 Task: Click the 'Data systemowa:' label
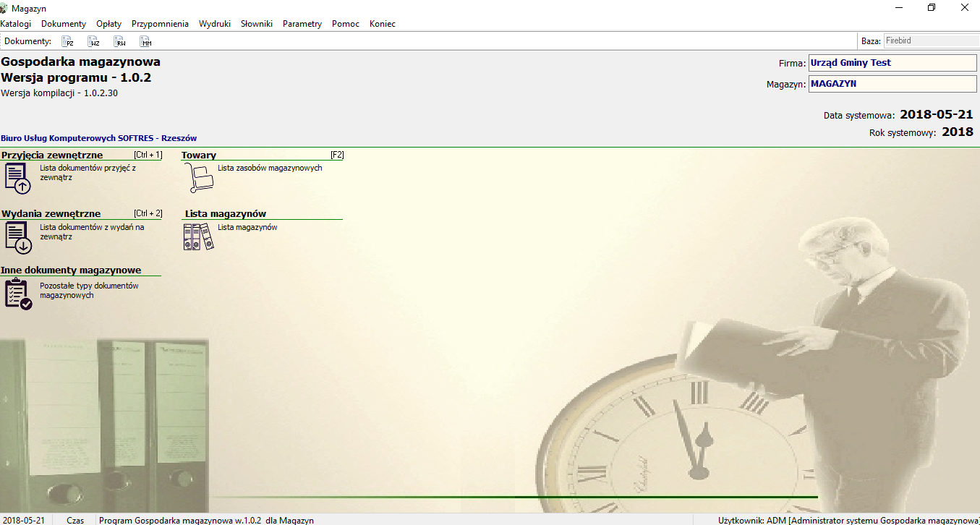859,115
